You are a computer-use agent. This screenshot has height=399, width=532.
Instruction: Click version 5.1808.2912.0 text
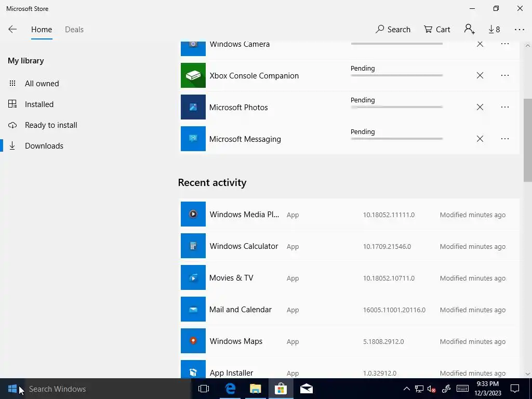[x=383, y=342]
